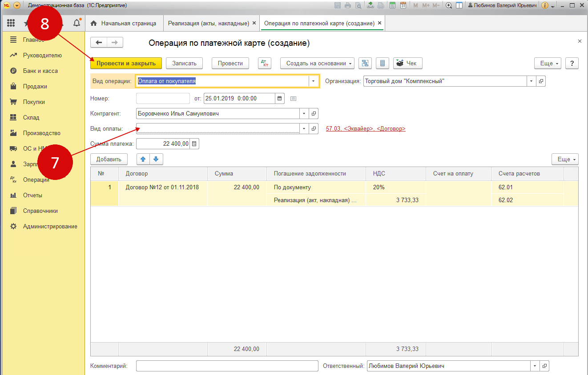
Task: Move row down with blue down arrow
Action: 156,159
